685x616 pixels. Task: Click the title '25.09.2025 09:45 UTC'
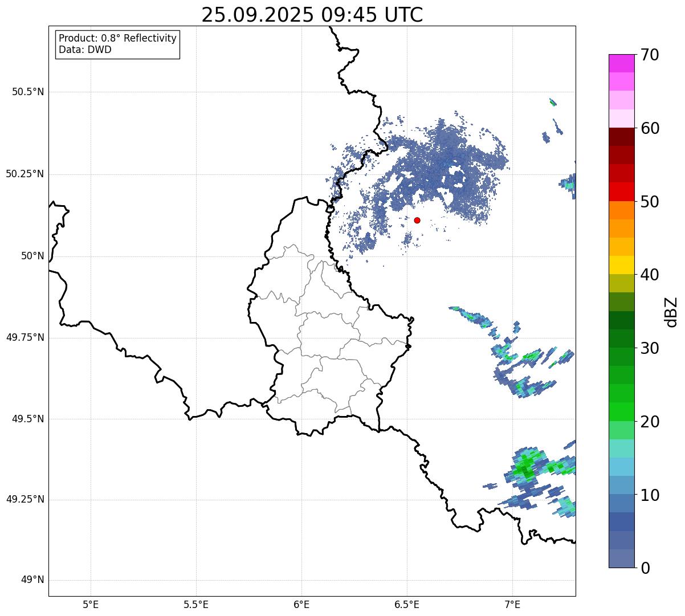[x=312, y=15]
